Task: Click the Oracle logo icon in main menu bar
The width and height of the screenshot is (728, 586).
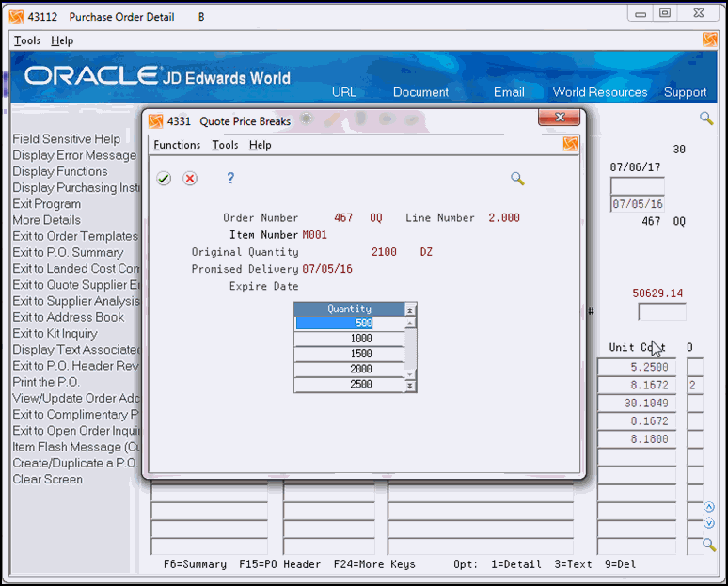Action: click(x=710, y=40)
